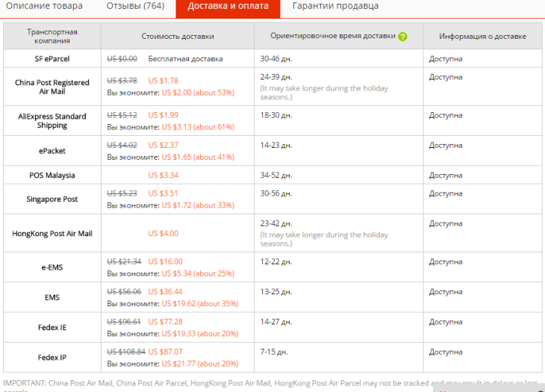Click the US $2.37 ePacket price
The width and height of the screenshot is (545, 392).
tap(163, 145)
